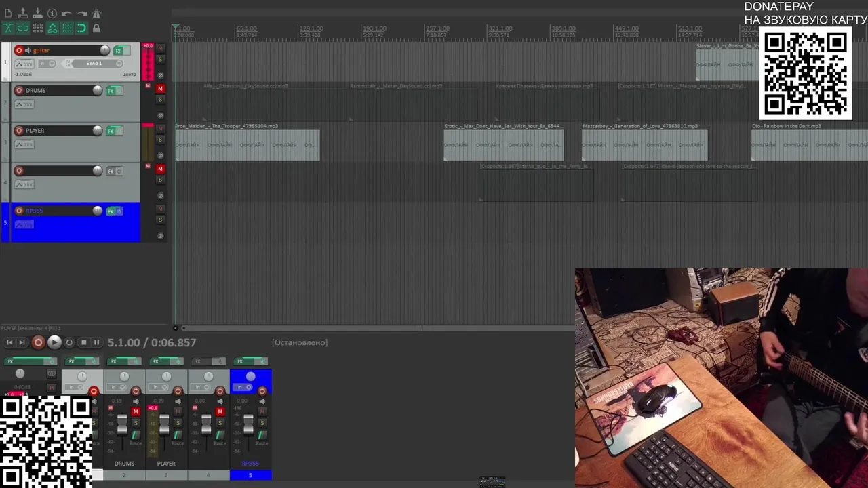Click the Redo arrow in the toolbar
Viewport: 868px width, 488px height.
(82, 14)
